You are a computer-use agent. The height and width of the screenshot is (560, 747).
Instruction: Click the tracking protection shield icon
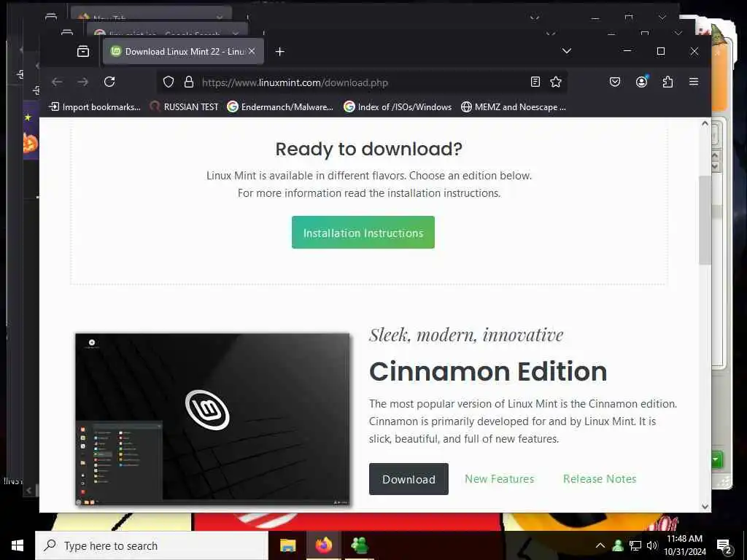(x=169, y=82)
